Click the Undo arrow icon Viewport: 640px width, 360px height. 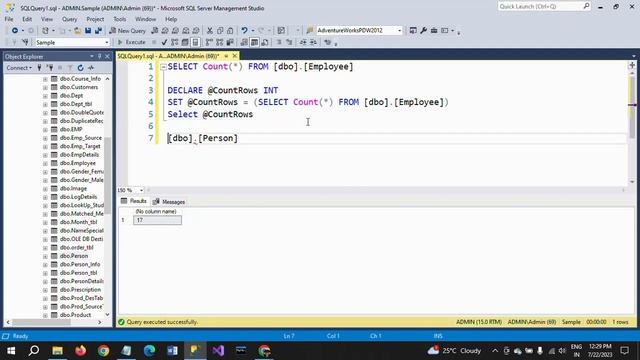(x=244, y=31)
